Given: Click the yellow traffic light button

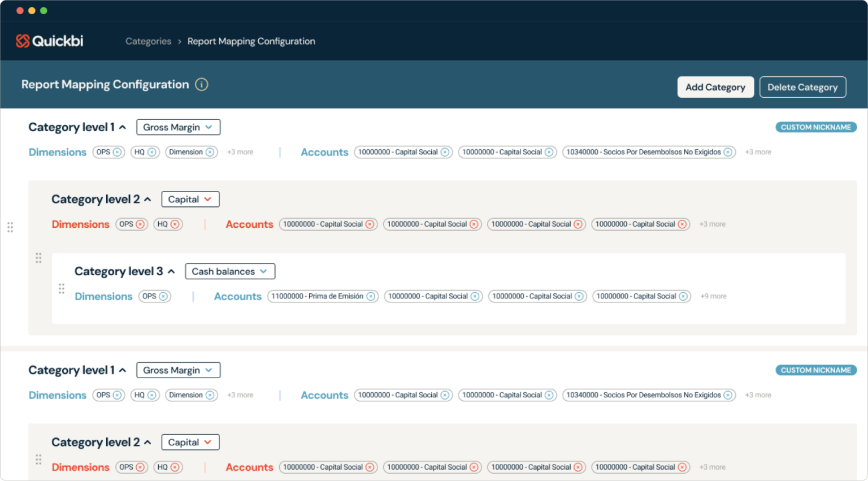Looking at the screenshot, I should click(x=32, y=10).
